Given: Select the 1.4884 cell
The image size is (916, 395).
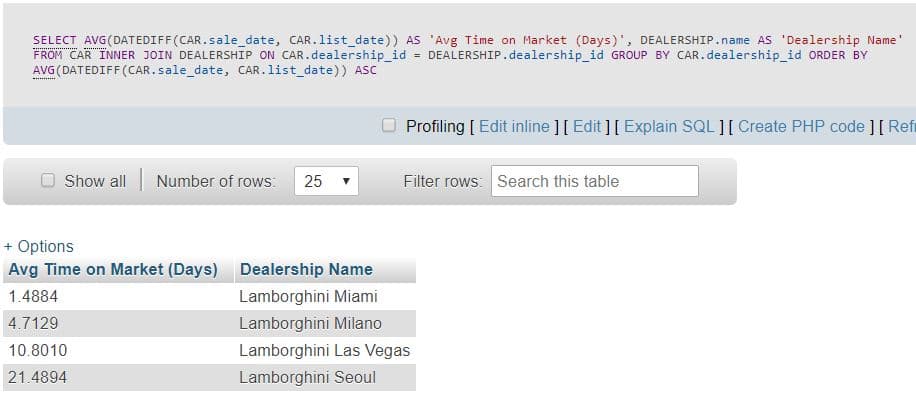Looking at the screenshot, I should coord(119,297).
